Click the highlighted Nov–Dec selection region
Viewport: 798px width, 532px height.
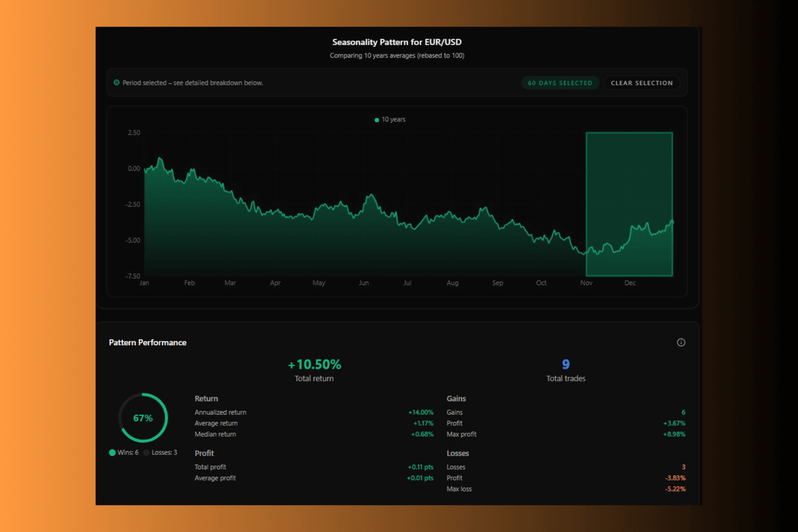tap(630, 204)
